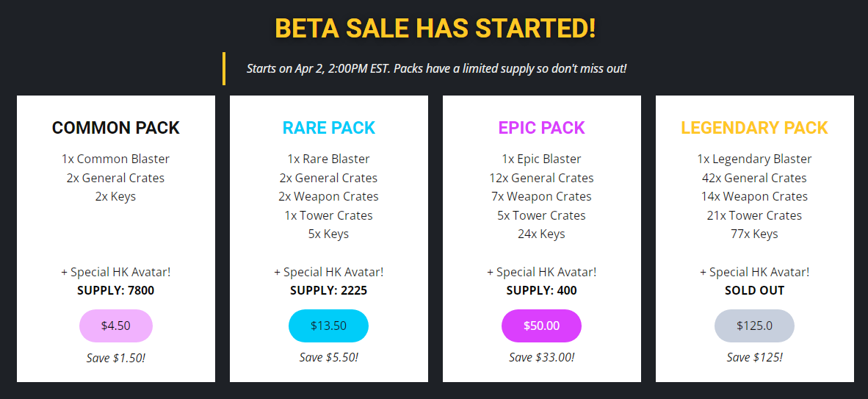Click the RARE PACK title
Viewport: 868px width, 399px height.
click(x=329, y=128)
